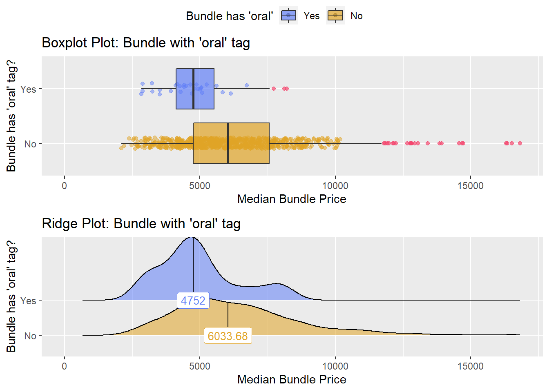The height and width of the screenshot is (392, 549).
Task: Click the Ridge Plot title text
Action: 141,223
